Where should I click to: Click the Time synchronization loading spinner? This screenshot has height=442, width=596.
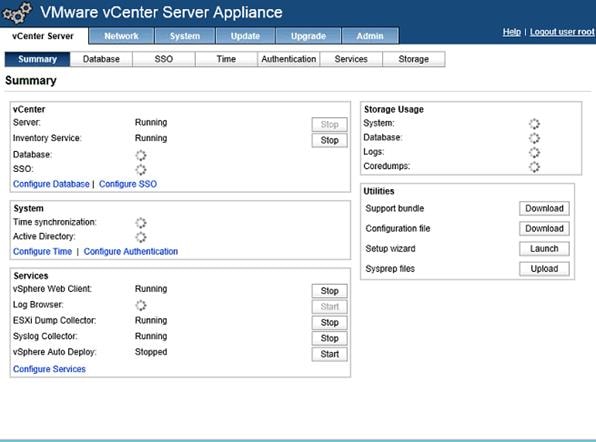141,223
